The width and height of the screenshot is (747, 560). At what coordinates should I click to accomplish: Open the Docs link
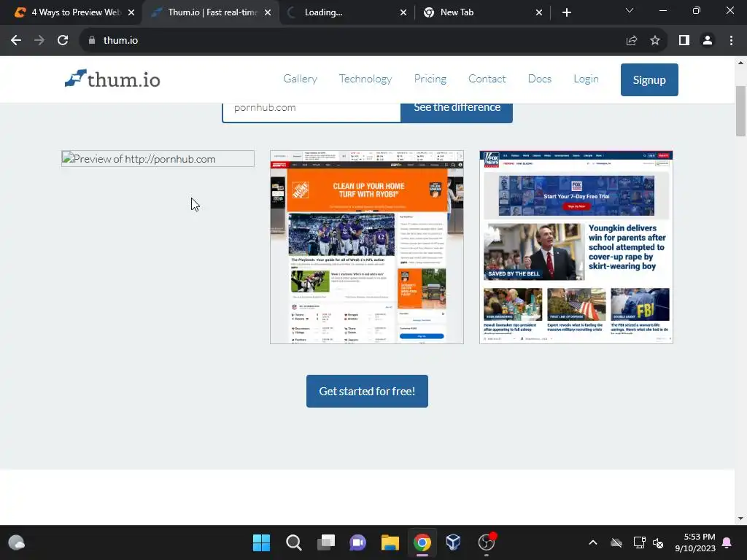point(540,79)
